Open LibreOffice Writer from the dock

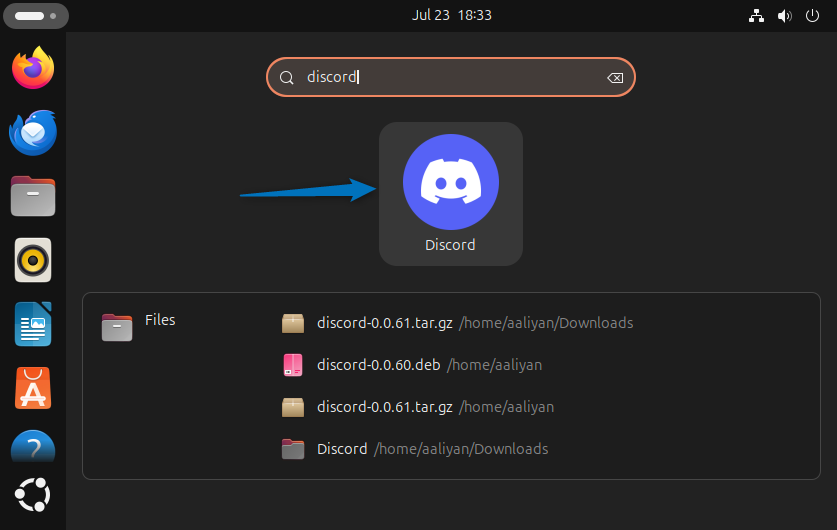click(x=33, y=324)
